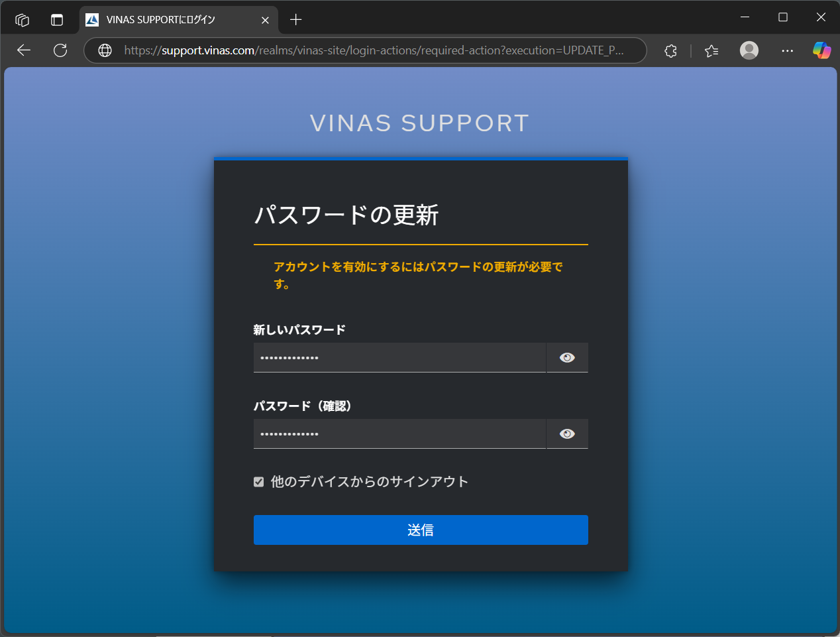
Task: Minimize the browser window
Action: click(x=745, y=17)
